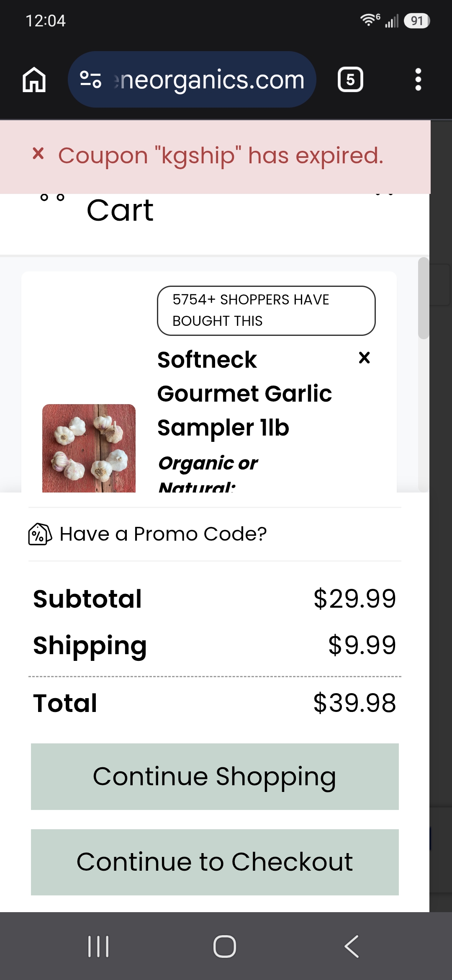Viewport: 452px width, 980px height.
Task: Click the neorganics.com address bar
Action: (x=192, y=80)
